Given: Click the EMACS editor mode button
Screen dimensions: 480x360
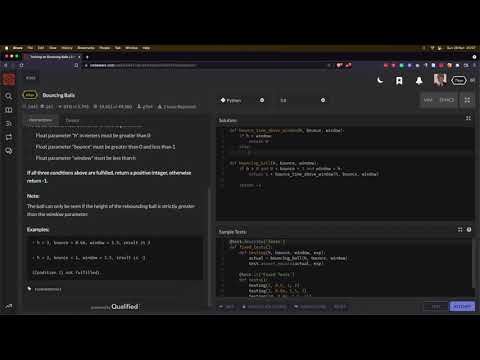Looking at the screenshot, I should point(447,100).
